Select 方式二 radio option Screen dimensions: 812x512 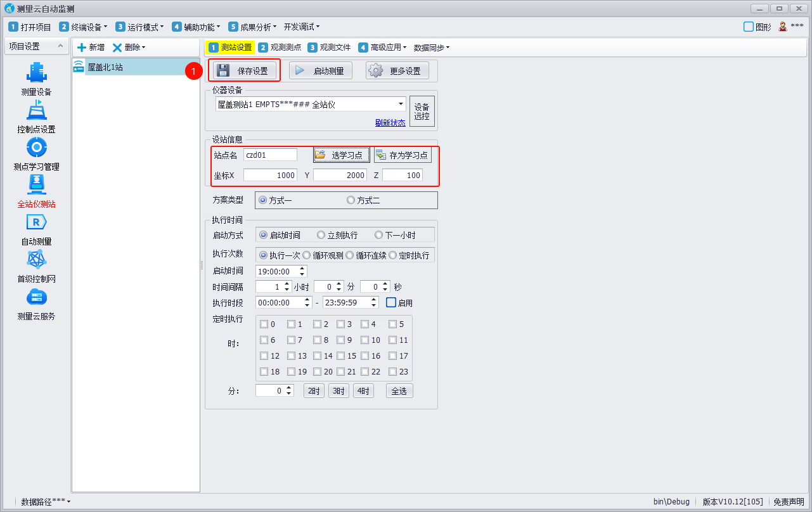point(351,200)
